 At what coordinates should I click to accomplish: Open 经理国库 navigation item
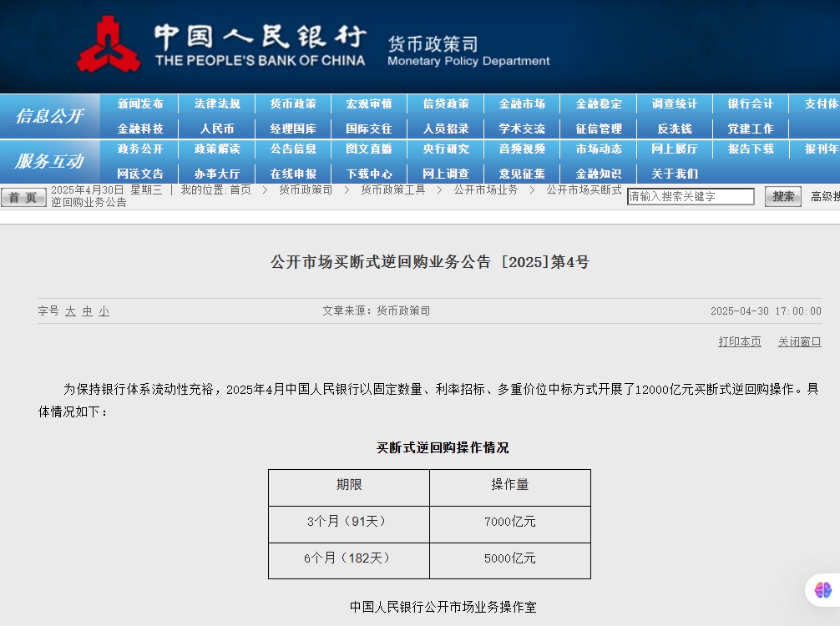click(293, 129)
